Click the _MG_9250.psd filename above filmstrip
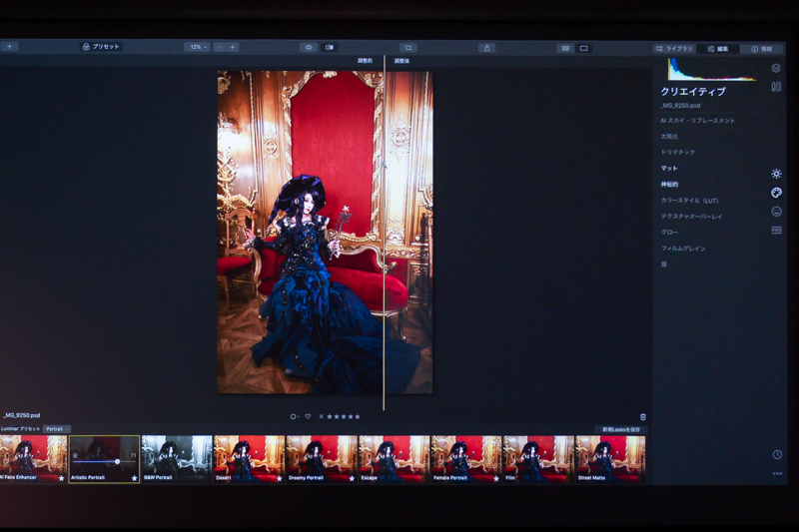The height and width of the screenshot is (532, 799). [21, 415]
